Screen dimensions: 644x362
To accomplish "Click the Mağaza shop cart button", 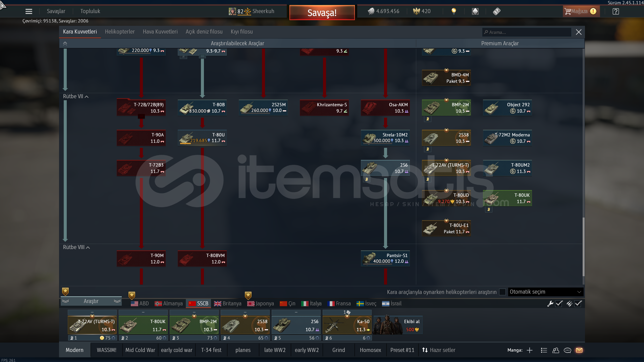I will 581,11.
